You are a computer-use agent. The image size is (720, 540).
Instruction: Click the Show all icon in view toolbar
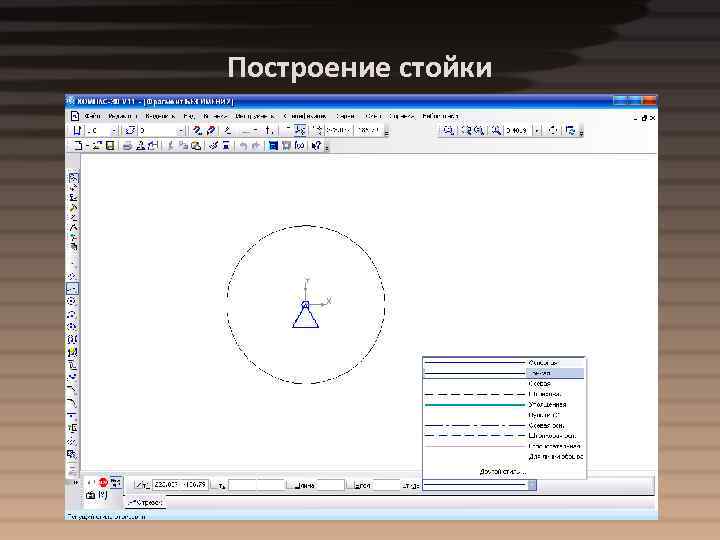click(571, 130)
